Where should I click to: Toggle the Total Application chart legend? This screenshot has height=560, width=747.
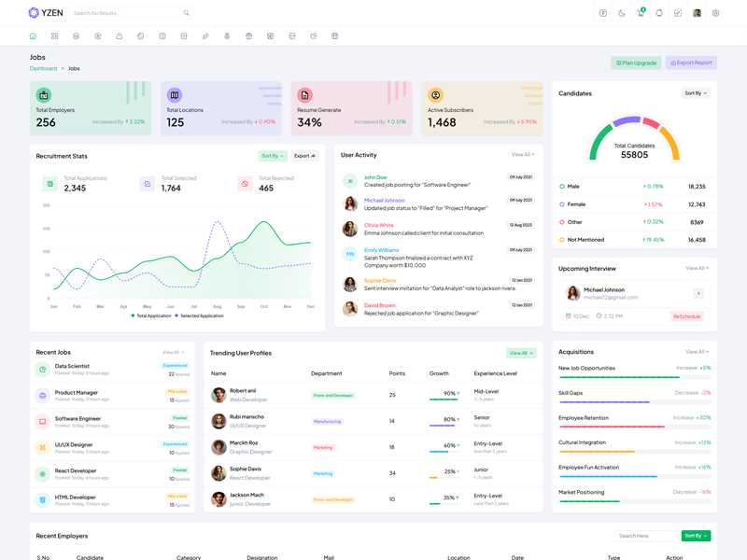point(151,315)
